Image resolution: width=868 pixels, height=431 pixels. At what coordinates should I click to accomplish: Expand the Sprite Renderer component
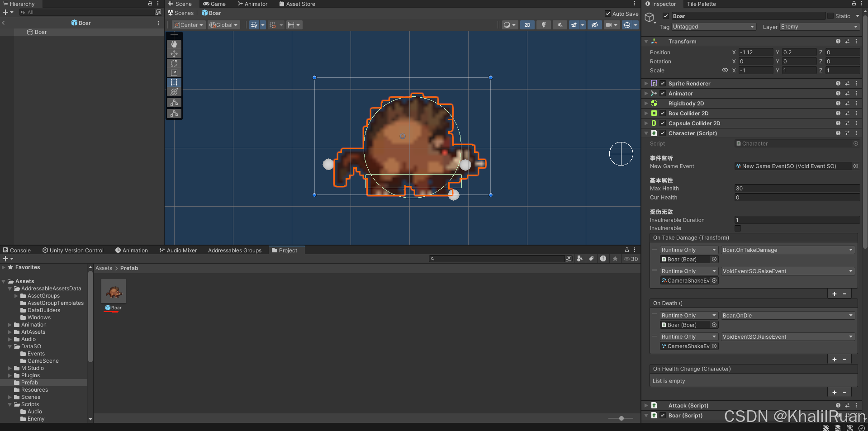[x=646, y=83]
